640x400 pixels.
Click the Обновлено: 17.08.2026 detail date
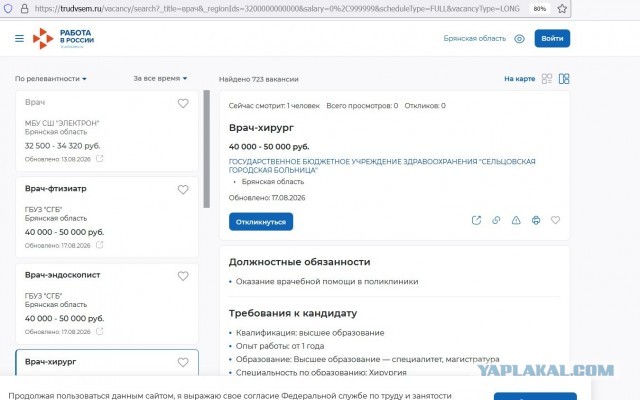pos(267,198)
